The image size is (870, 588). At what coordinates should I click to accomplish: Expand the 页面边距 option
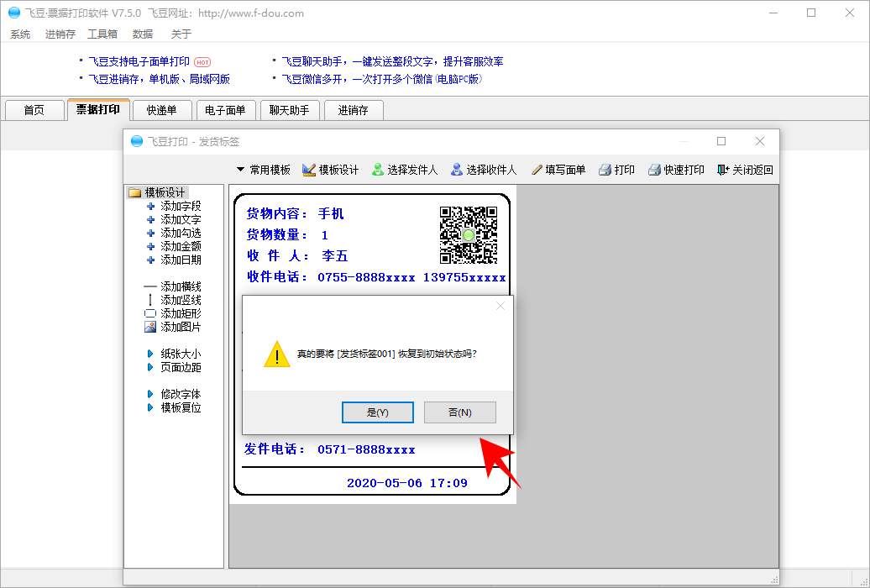(x=180, y=367)
